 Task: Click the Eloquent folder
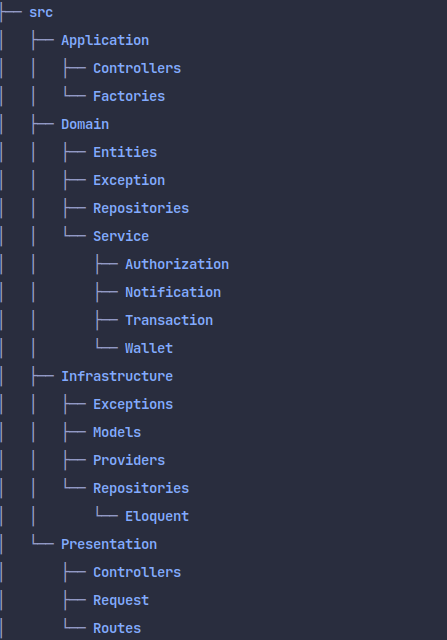coord(157,517)
